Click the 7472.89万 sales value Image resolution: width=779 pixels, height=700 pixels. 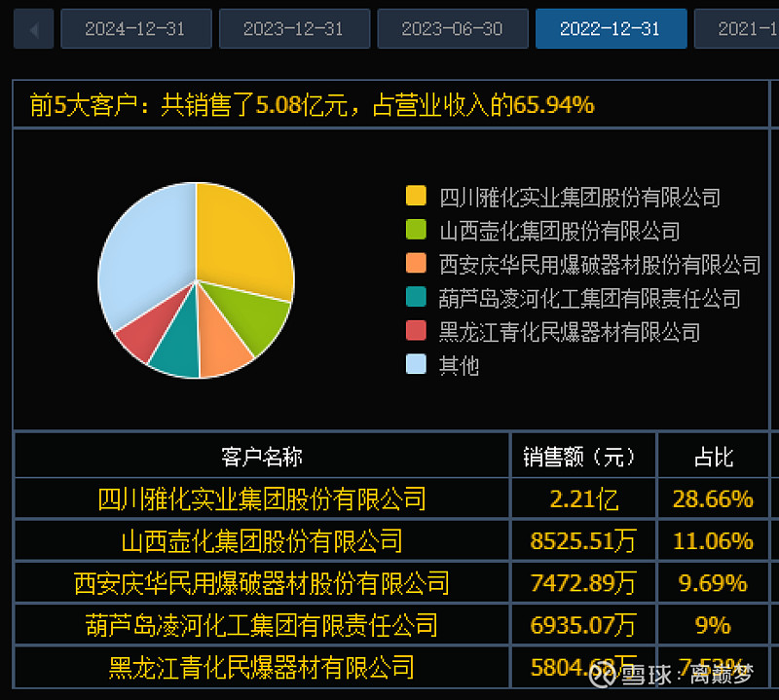[583, 583]
